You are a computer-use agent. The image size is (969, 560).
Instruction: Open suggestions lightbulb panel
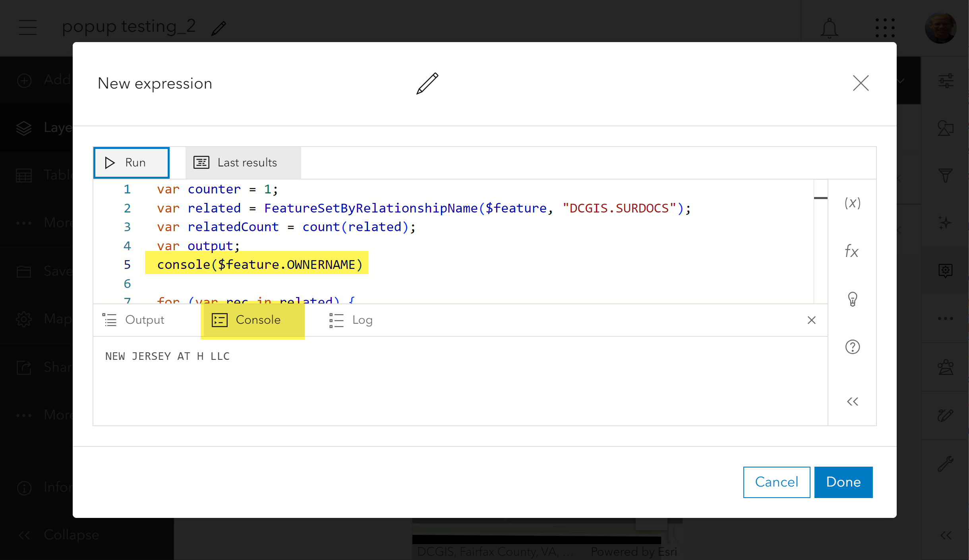point(853,299)
